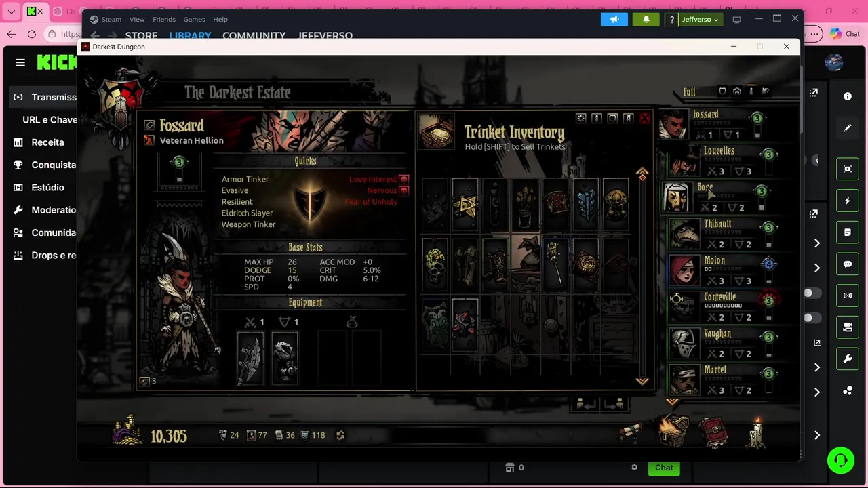Open Fossard's axe weapon slot
This screenshot has width=868, height=488.
pyautogui.click(x=250, y=358)
